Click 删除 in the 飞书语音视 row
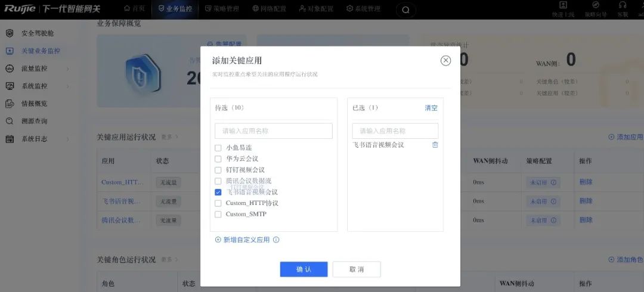The height and width of the screenshot is (292, 644). point(586,201)
